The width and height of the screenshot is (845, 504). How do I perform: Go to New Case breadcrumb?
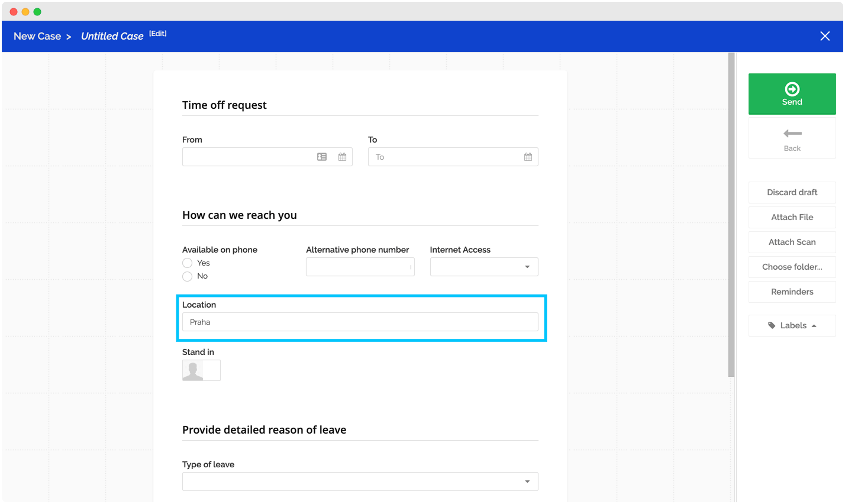[x=37, y=36]
